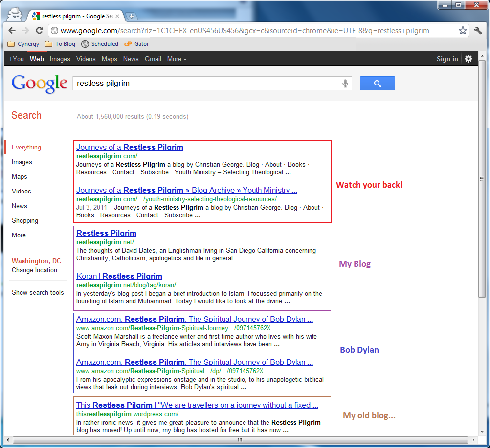Screen dimensions: 490x448
Task: Switch to Images in the Google top bar
Action: pos(60,59)
